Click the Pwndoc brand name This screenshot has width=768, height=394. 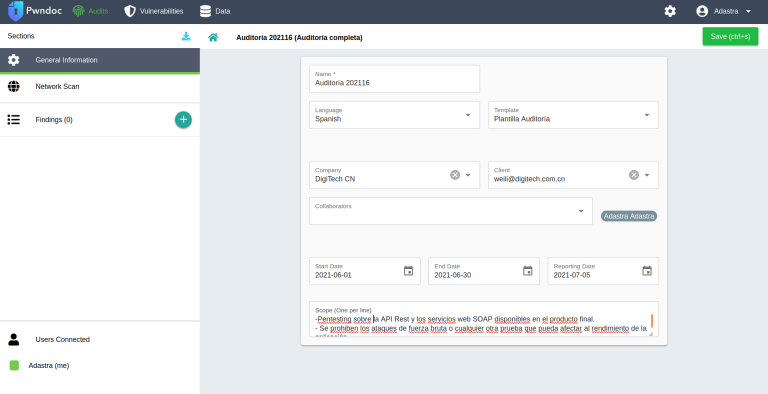pyautogui.click(x=44, y=11)
